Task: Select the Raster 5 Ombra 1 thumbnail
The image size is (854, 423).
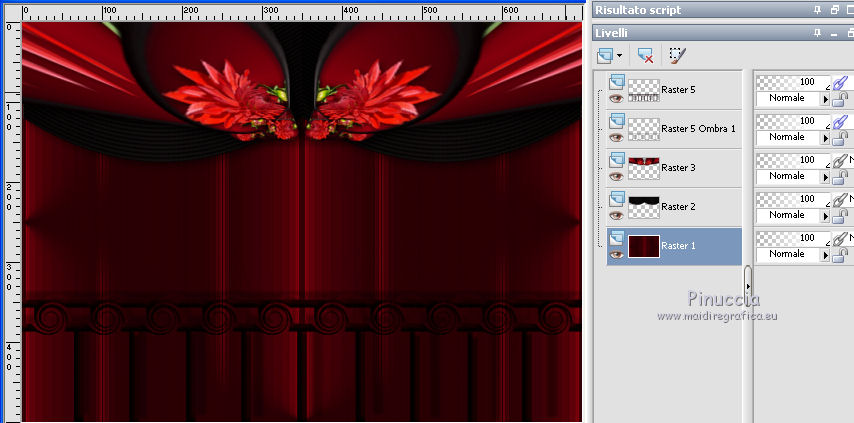Action: tap(644, 130)
